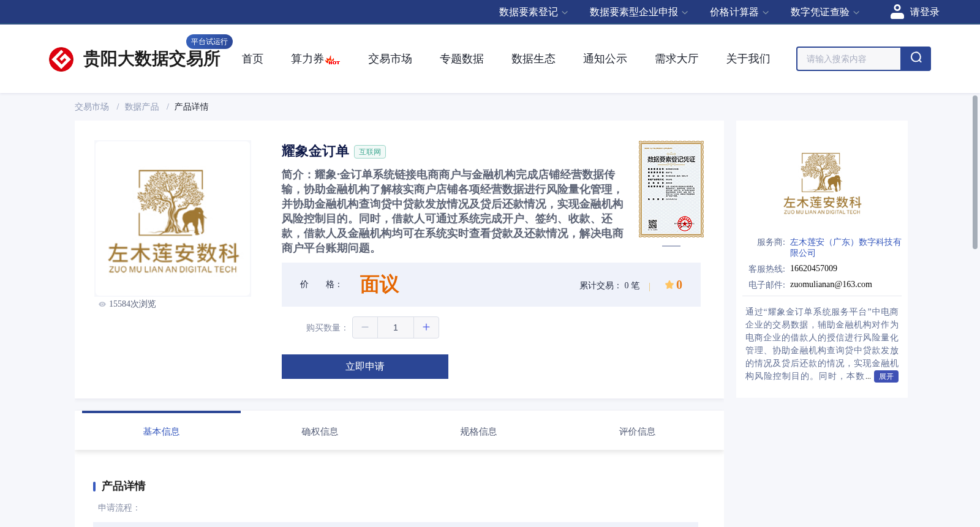
Task: Expand the 数据要素登记 dropdown
Action: click(x=533, y=12)
